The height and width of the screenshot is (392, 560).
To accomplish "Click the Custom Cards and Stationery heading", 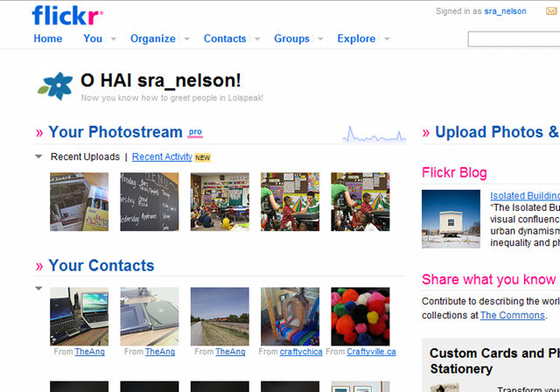I will tap(494, 360).
